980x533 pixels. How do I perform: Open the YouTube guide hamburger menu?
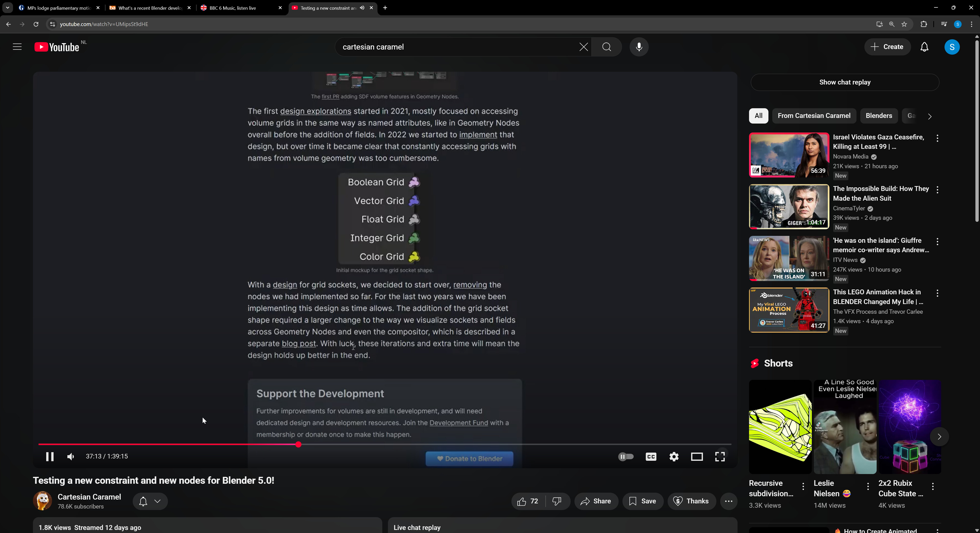tap(17, 47)
